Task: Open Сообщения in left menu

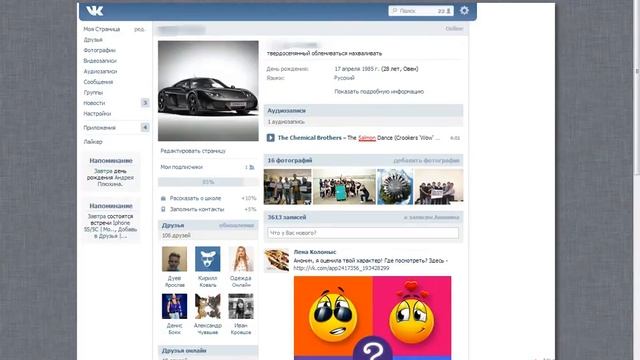Action: point(98,82)
